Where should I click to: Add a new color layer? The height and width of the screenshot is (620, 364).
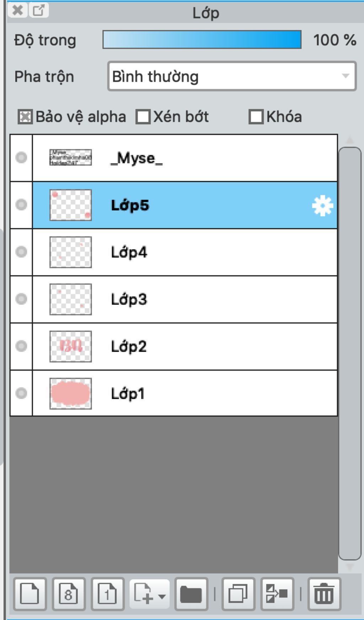[x=30, y=594]
